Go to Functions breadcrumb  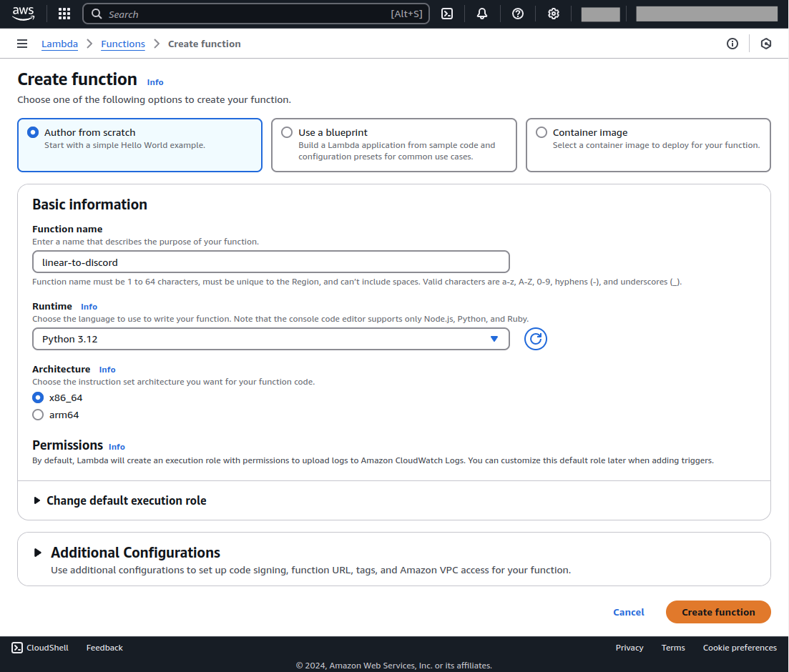point(123,44)
